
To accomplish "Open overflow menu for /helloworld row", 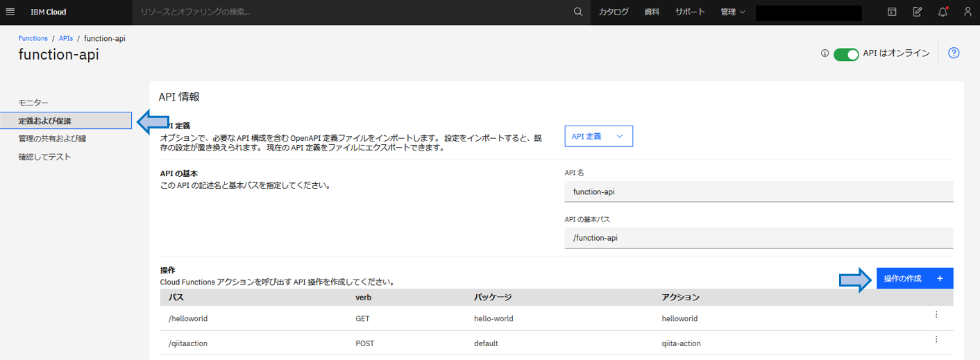I will (x=936, y=314).
